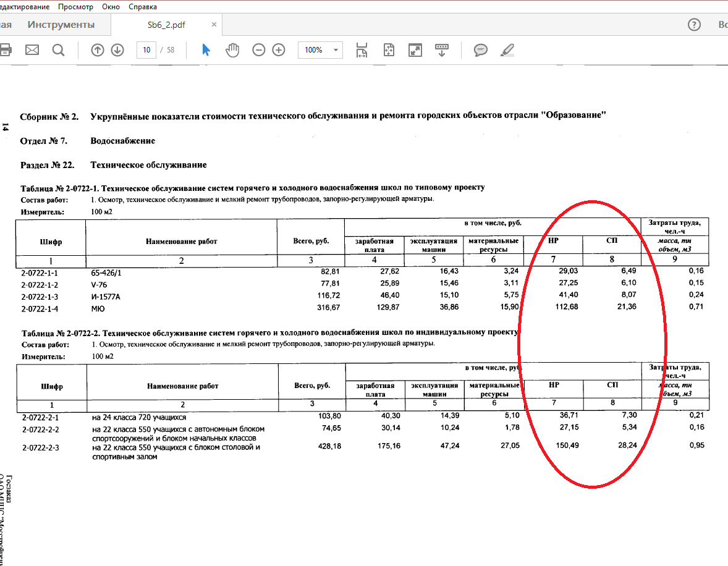Open the Справка menu
This screenshot has height=566, width=728.
click(143, 7)
